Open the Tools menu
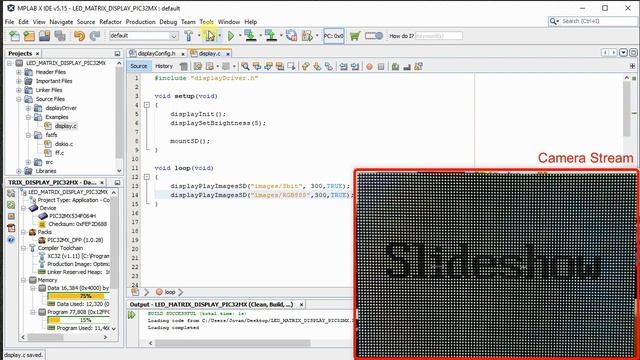 click(x=207, y=22)
